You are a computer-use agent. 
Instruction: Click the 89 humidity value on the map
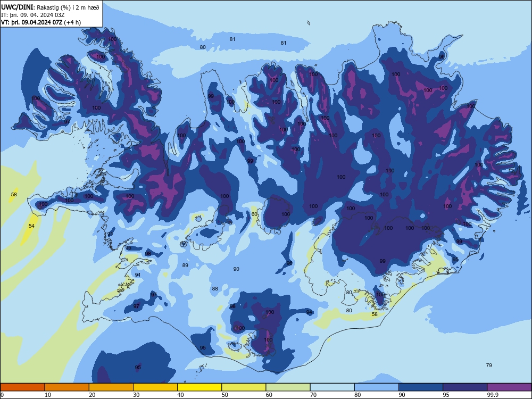185,265
